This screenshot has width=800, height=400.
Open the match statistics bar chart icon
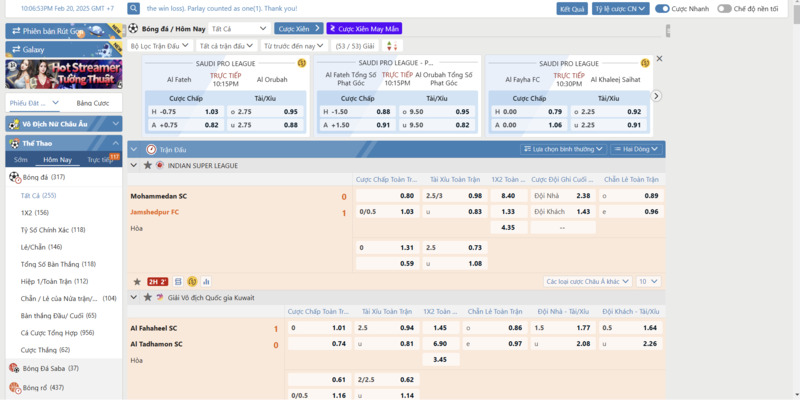pyautogui.click(x=206, y=282)
